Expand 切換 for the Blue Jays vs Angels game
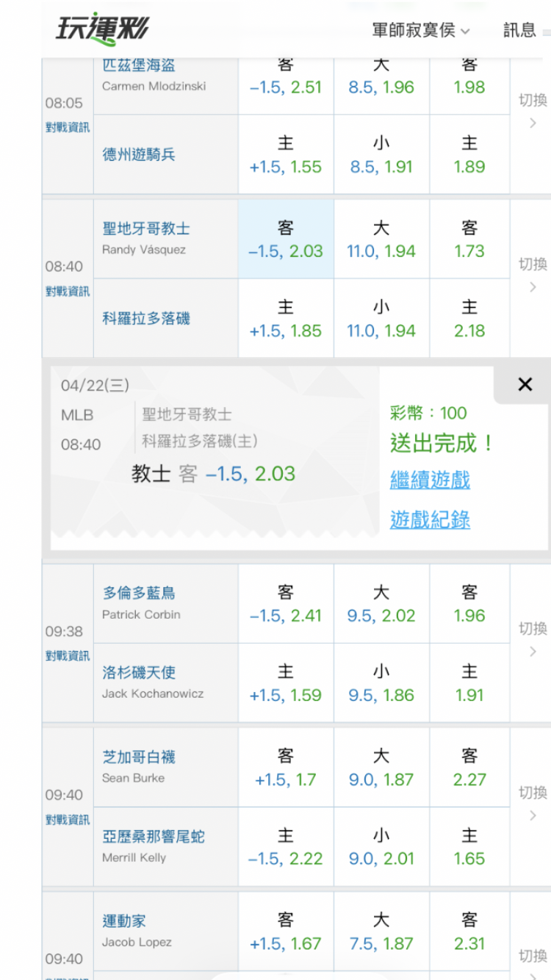 (x=533, y=638)
